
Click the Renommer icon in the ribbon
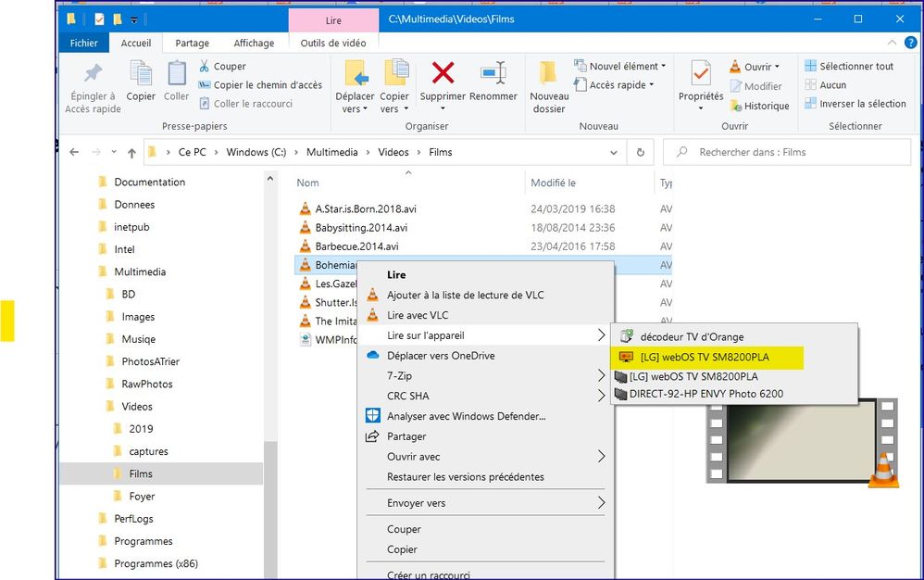click(493, 73)
